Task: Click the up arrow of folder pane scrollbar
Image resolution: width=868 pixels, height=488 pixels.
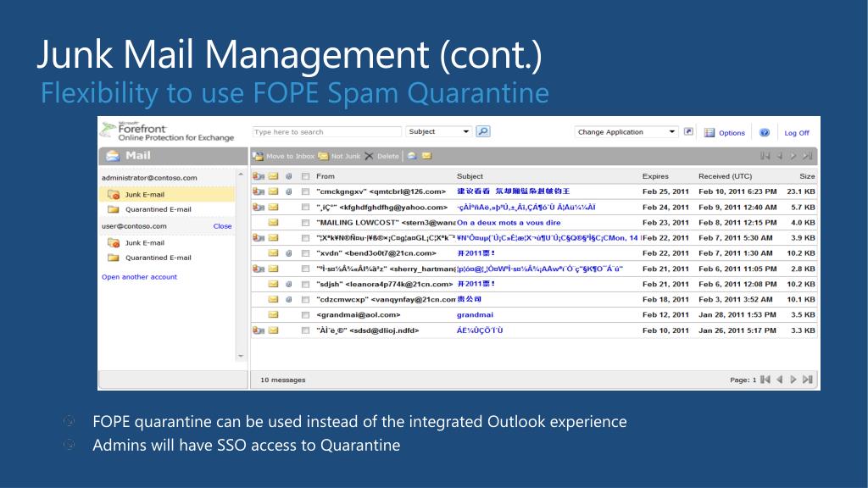Action: point(240,175)
